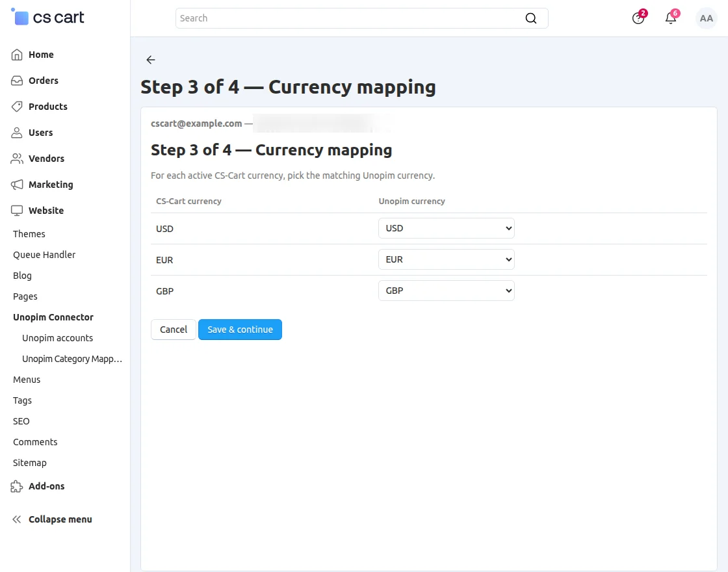Click the Orders inbox icon
728x572 pixels.
pyautogui.click(x=17, y=81)
